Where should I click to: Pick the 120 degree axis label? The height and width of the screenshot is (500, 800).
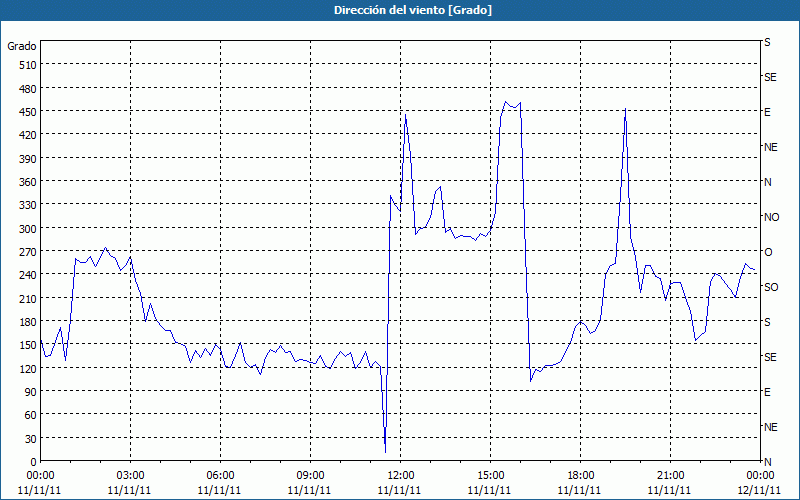pos(28,368)
